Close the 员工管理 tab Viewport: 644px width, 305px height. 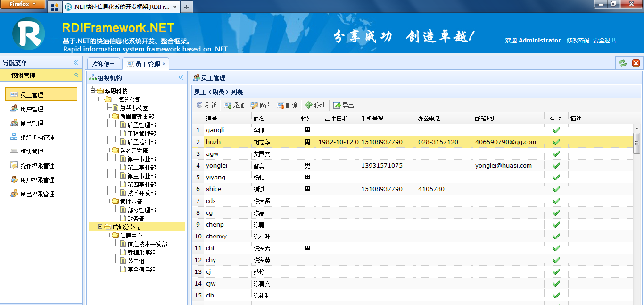click(164, 64)
